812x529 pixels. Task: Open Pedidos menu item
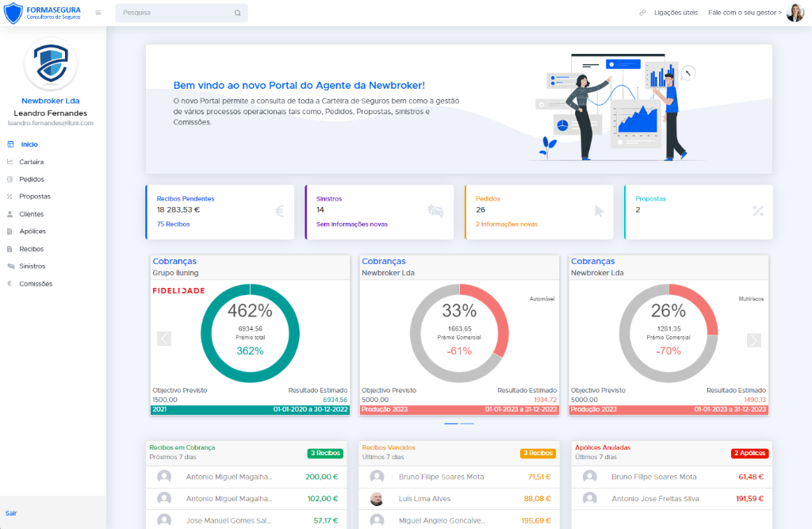click(32, 179)
